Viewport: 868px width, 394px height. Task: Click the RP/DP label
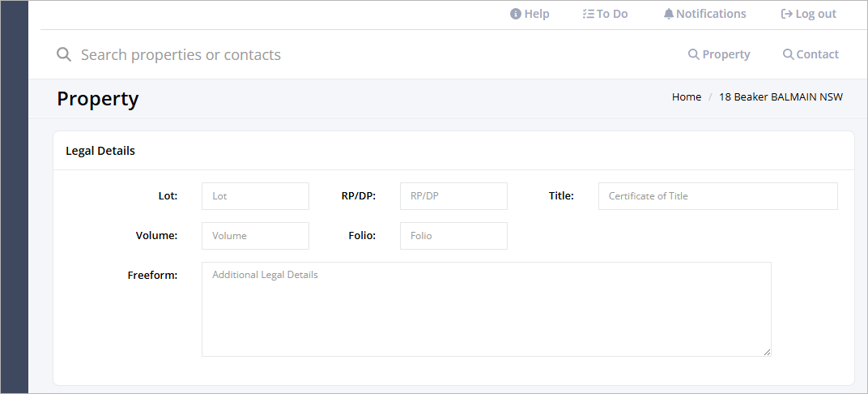tap(359, 195)
